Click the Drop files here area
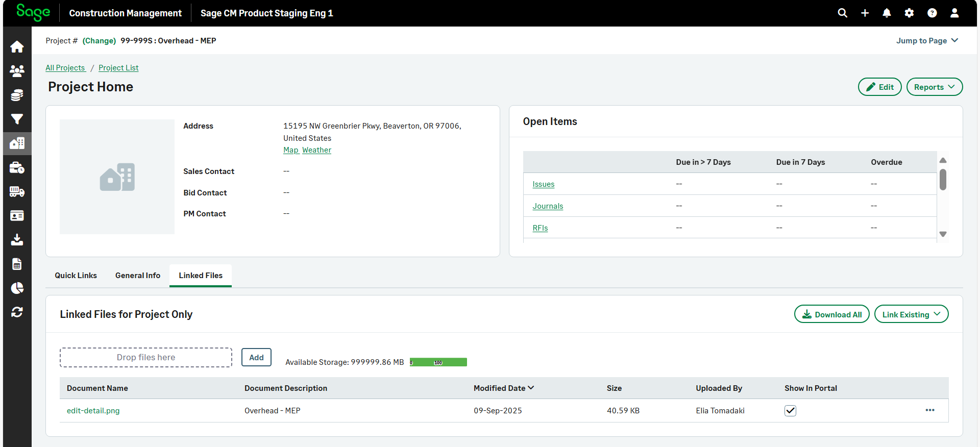 click(x=146, y=358)
